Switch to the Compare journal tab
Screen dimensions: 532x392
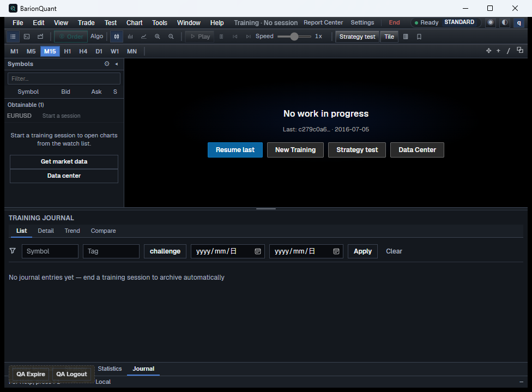[103, 231]
